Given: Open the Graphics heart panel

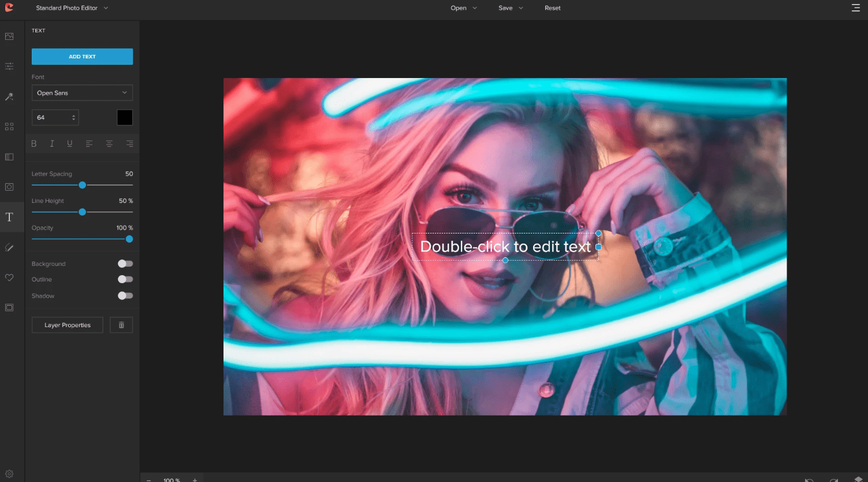Looking at the screenshot, I should (9, 277).
